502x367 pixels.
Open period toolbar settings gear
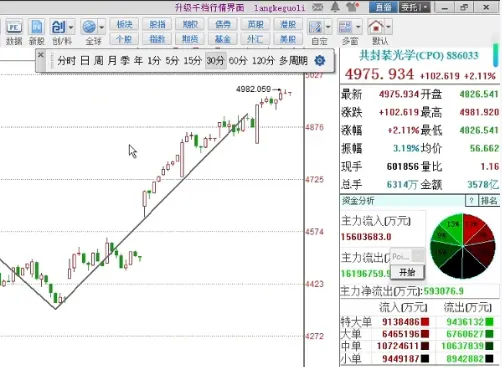pyautogui.click(x=320, y=61)
